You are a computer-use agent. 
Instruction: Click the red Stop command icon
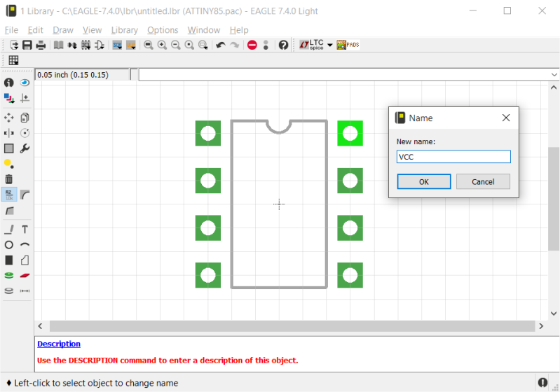252,45
